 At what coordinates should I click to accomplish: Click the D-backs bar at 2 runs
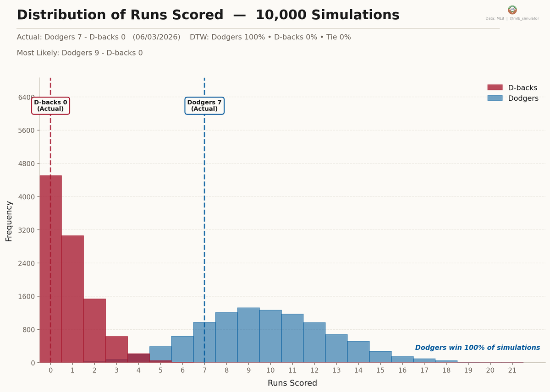[94, 331]
